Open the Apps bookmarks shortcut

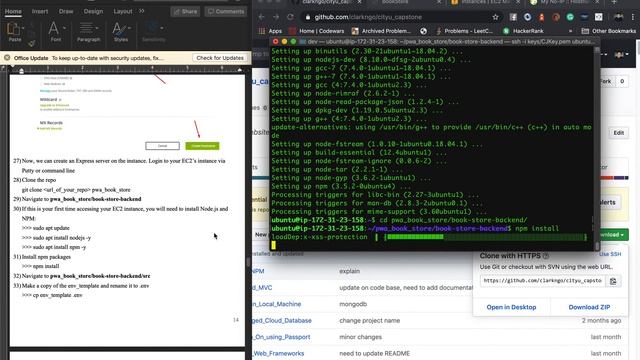[x=270, y=31]
